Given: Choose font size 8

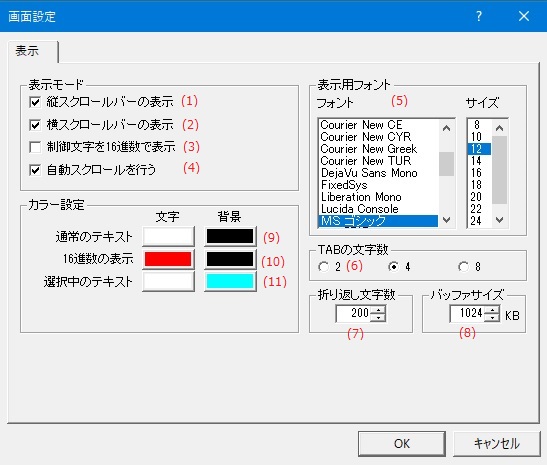Looking at the screenshot, I should (479, 125).
